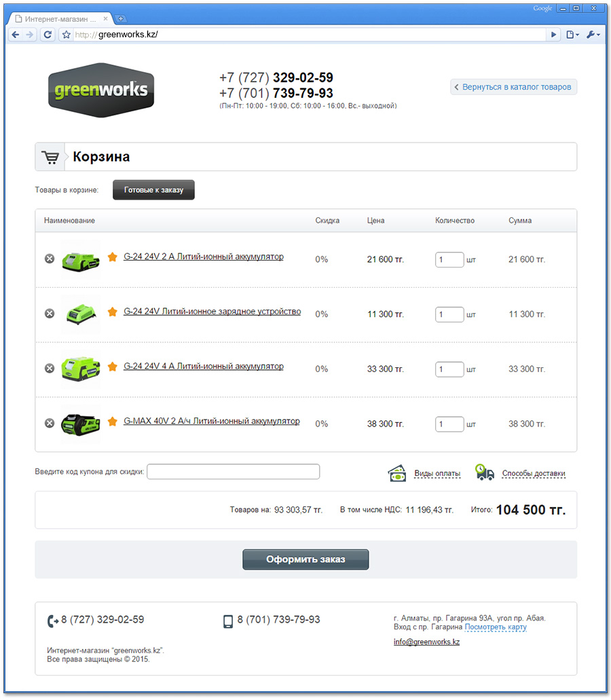Click the 104 500 тг. total amount
This screenshot has height=700, width=611.
tap(531, 510)
